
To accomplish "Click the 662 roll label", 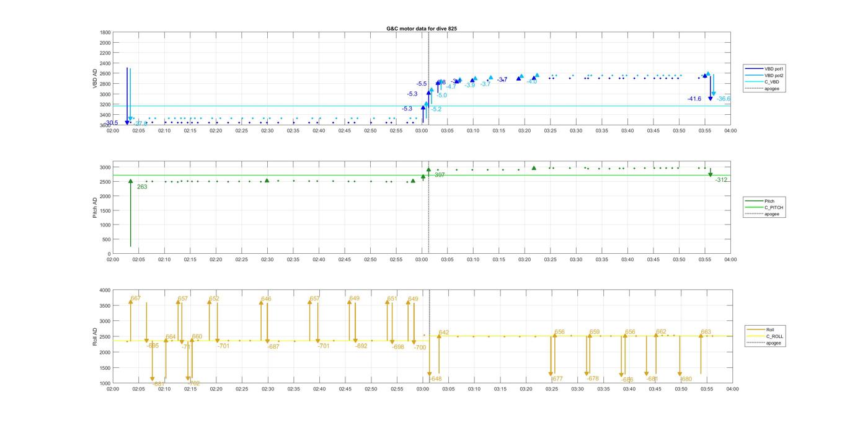I will (x=661, y=332).
